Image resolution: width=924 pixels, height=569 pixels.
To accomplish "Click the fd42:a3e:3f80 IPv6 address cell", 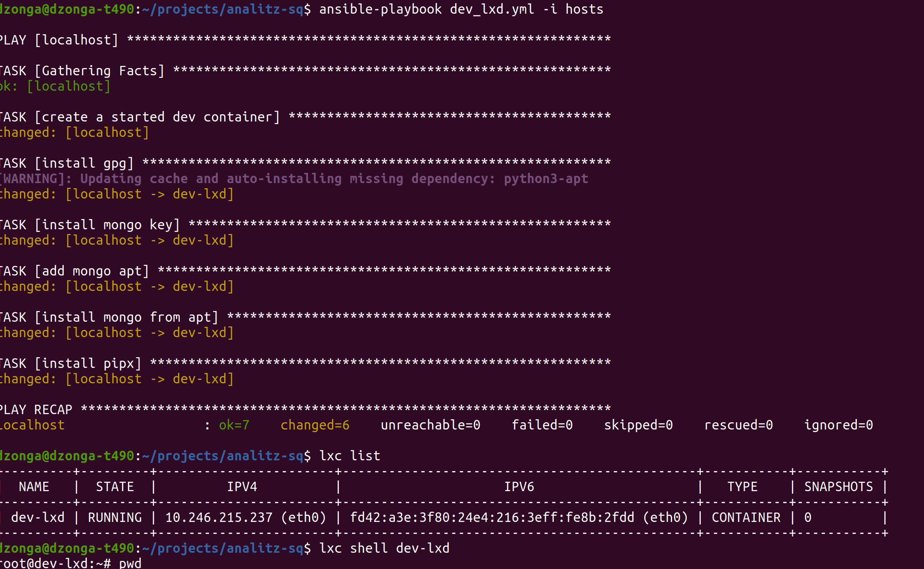I will point(519,517).
